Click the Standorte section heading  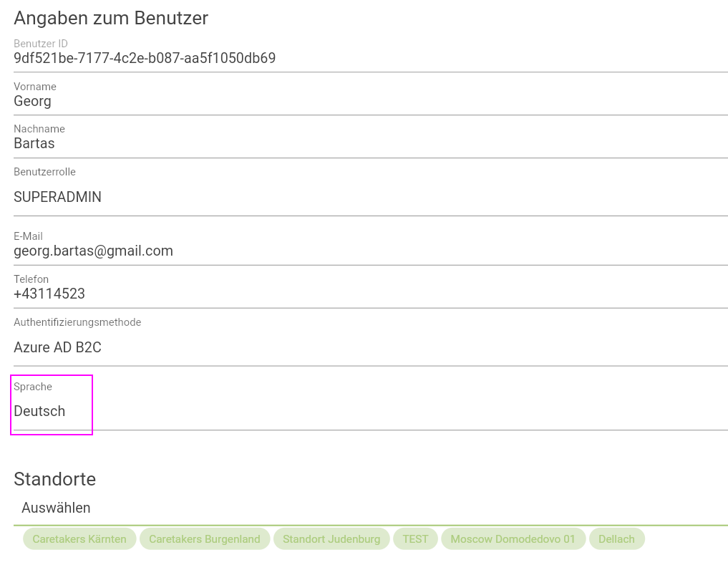coord(54,479)
